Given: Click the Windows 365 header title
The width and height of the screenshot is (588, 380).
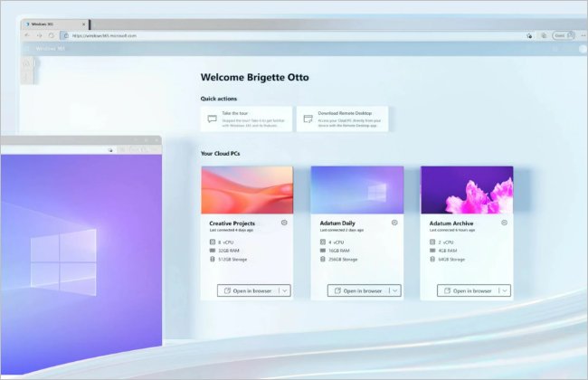Looking at the screenshot, I should pyautogui.click(x=51, y=49).
